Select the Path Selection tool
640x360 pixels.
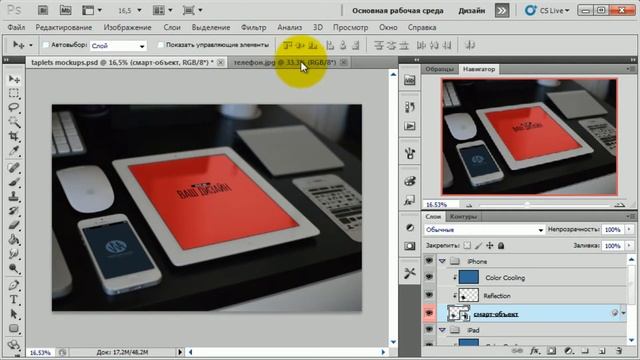[14, 314]
